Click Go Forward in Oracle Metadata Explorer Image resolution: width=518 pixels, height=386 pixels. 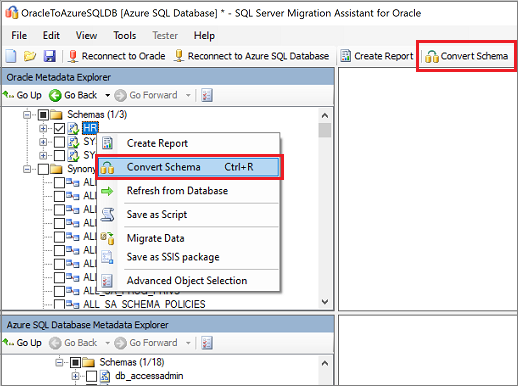click(146, 95)
